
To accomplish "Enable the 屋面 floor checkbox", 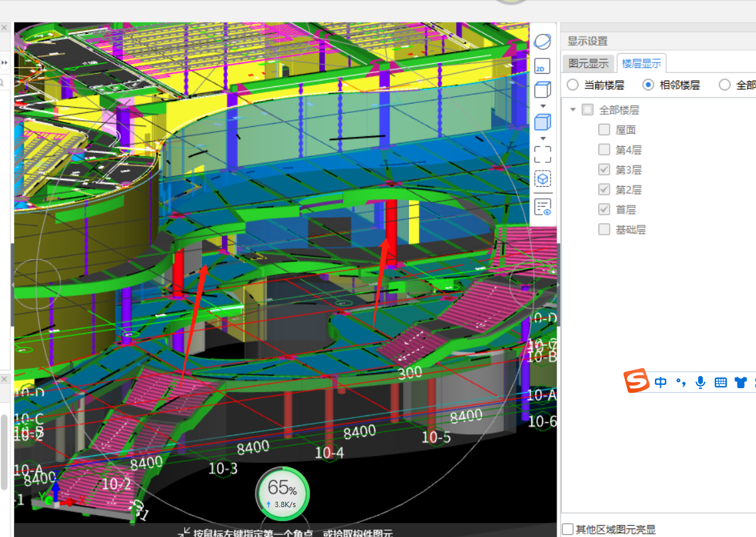I will (604, 129).
